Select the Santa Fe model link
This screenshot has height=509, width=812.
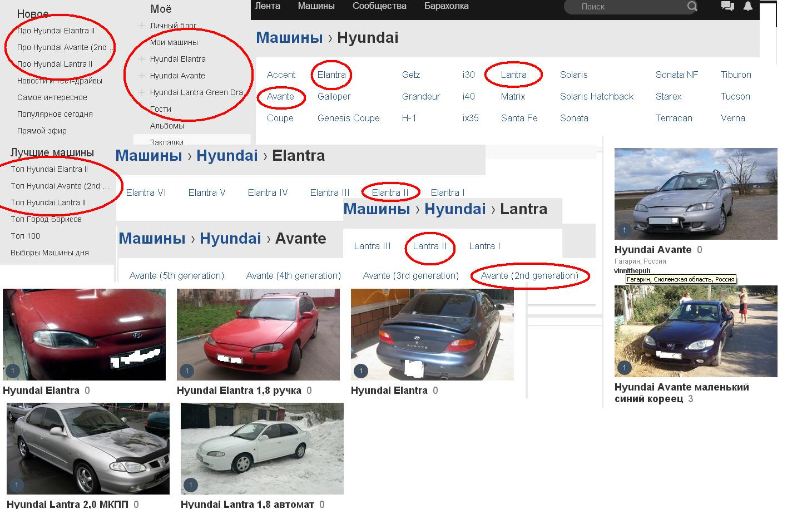(x=519, y=118)
